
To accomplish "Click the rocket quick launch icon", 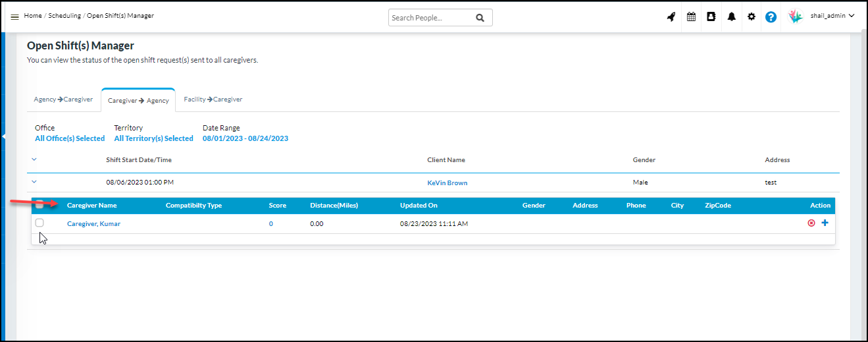I will [x=671, y=17].
